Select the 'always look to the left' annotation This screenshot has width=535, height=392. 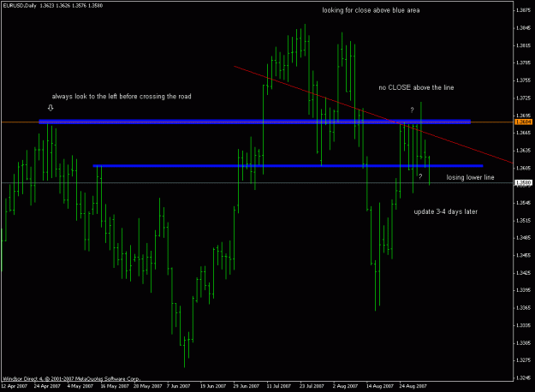[x=122, y=97]
